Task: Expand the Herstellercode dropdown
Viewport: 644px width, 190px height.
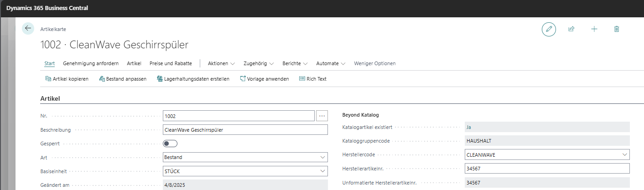Action: pos(624,155)
